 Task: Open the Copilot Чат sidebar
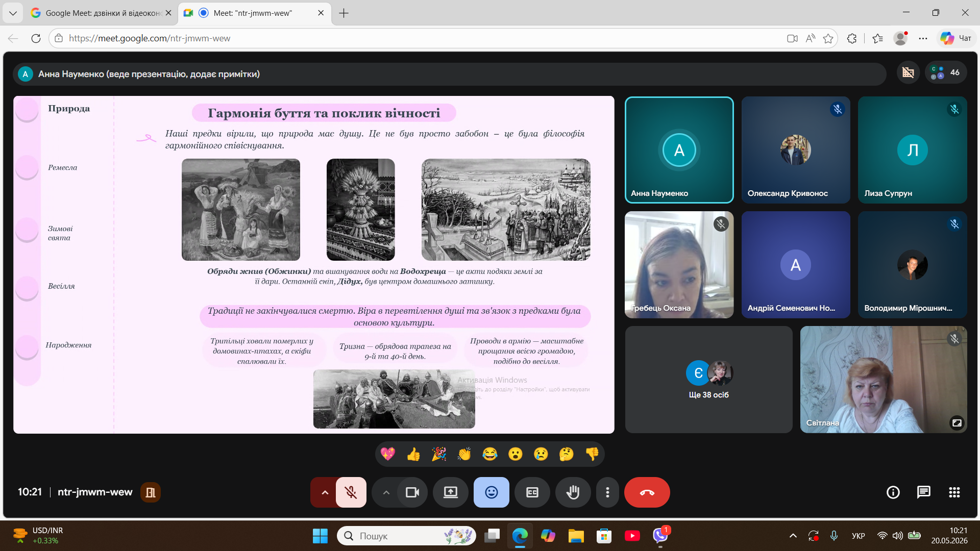tap(957, 38)
